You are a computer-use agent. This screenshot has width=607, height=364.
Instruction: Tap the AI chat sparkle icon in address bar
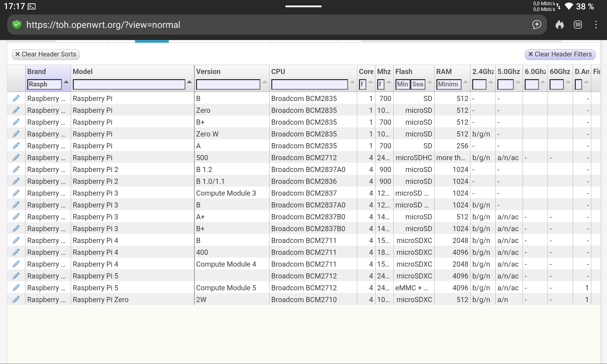point(537,25)
